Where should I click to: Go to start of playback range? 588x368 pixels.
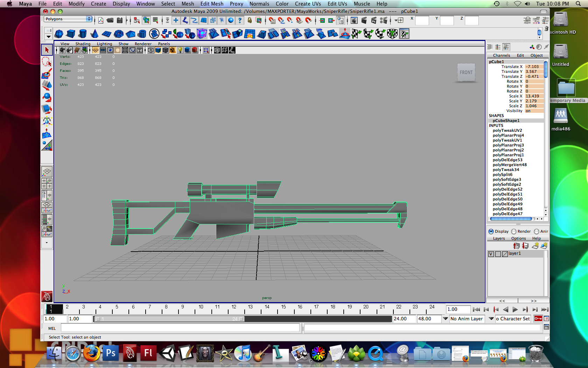(476, 309)
